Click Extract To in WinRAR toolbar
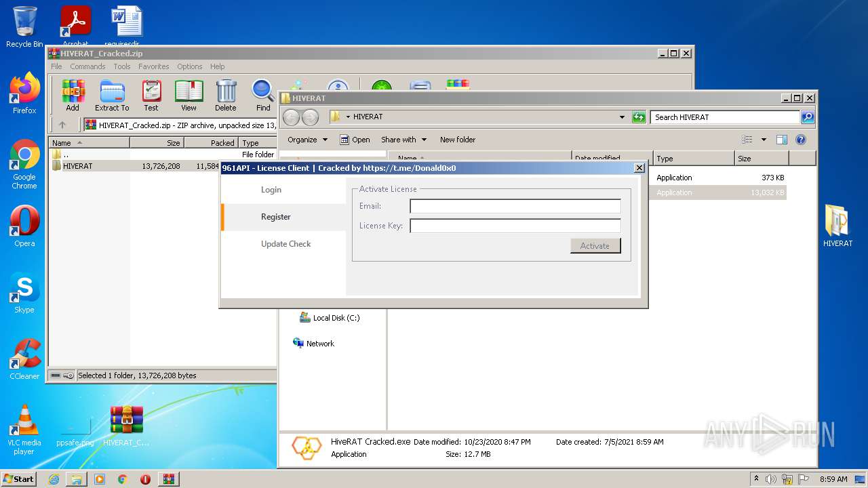Screen dimensions: 868x488 tap(112, 95)
